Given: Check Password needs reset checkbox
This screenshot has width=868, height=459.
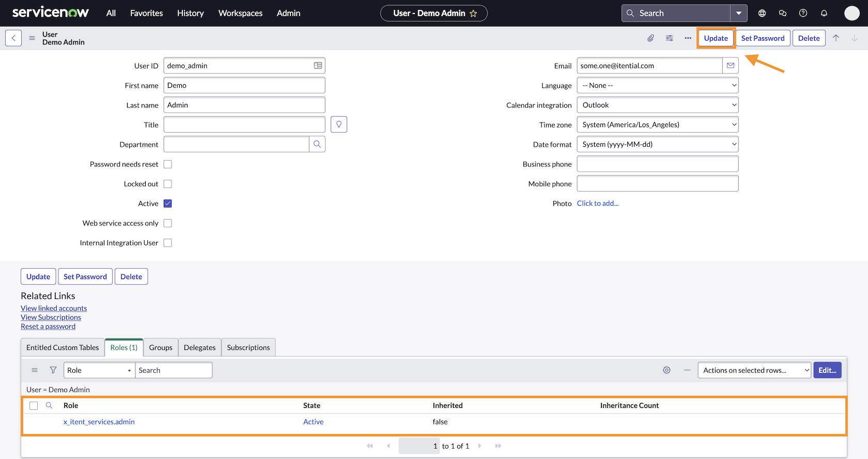Looking at the screenshot, I should [168, 164].
